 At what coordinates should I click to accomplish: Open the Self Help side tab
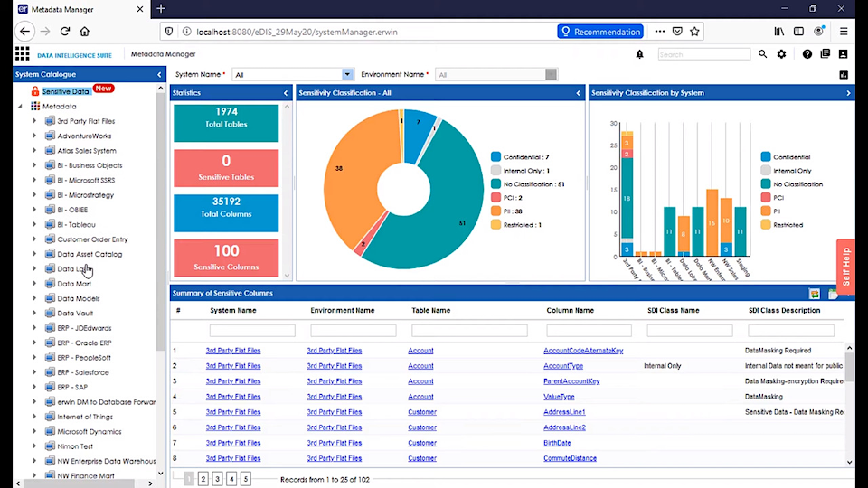coord(845,267)
